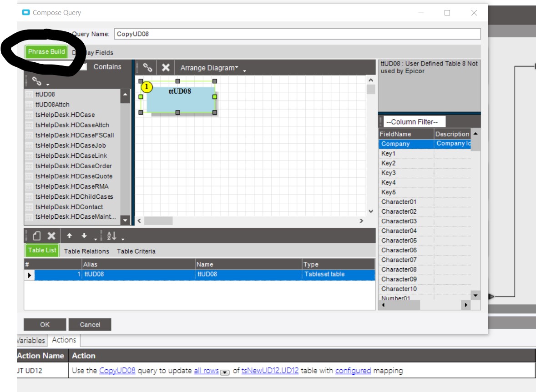Select tsHelpDesk.HDCaseRMA in tables list
Viewport: 536px width, 392px height.
[x=72, y=186]
